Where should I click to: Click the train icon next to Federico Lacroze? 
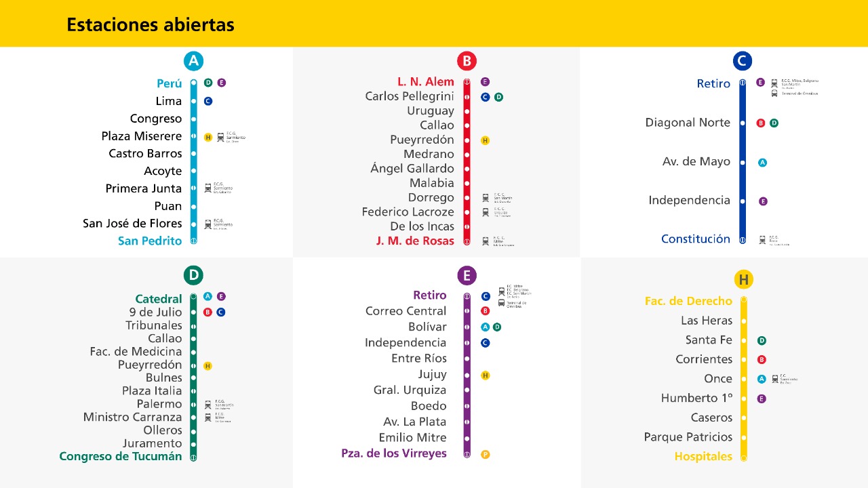coord(486,212)
